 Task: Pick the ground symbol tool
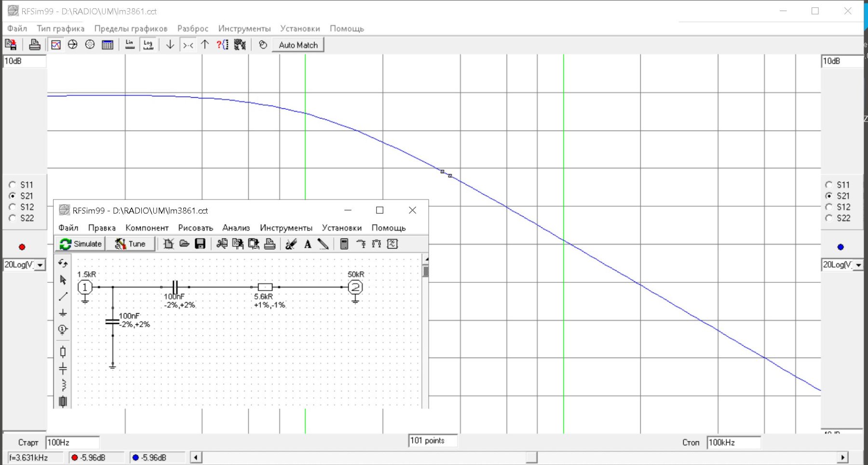tap(63, 313)
